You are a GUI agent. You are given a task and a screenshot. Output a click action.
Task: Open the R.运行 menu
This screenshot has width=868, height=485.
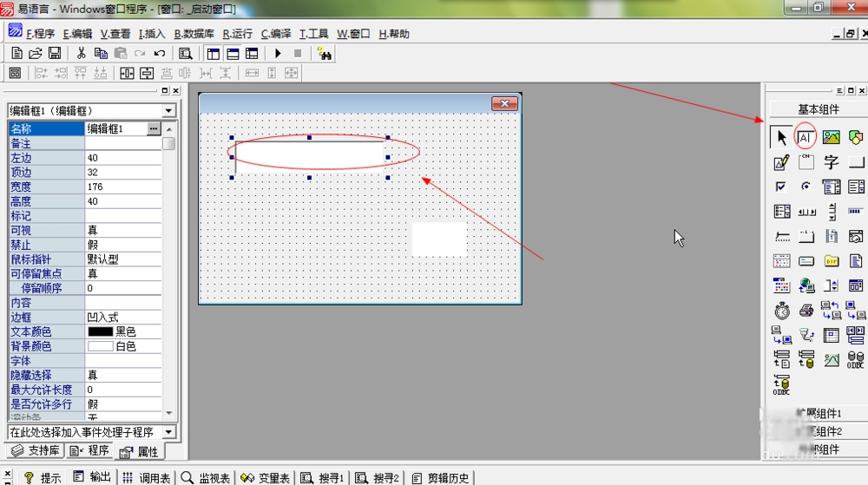[238, 34]
